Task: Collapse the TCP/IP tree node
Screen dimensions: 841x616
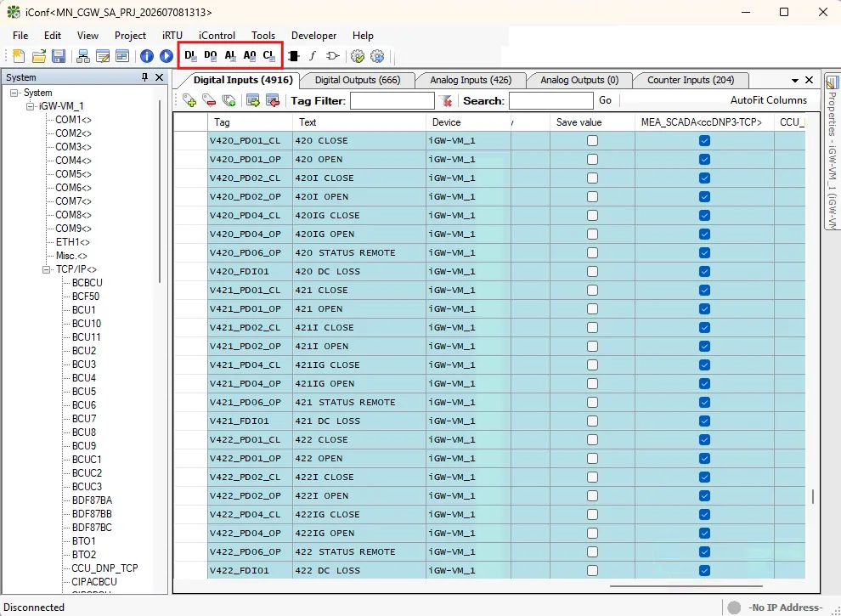Action: click(47, 269)
